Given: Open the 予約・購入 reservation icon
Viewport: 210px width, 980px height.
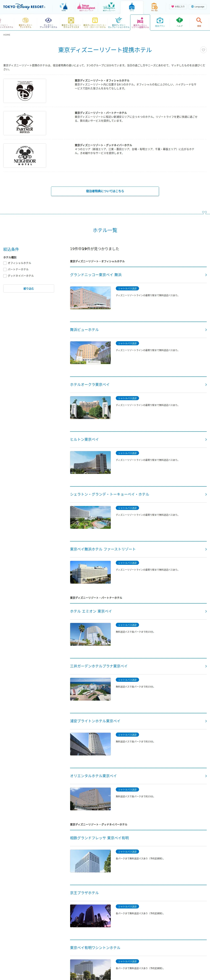Looking at the screenshot, I should pyautogui.click(x=154, y=7).
